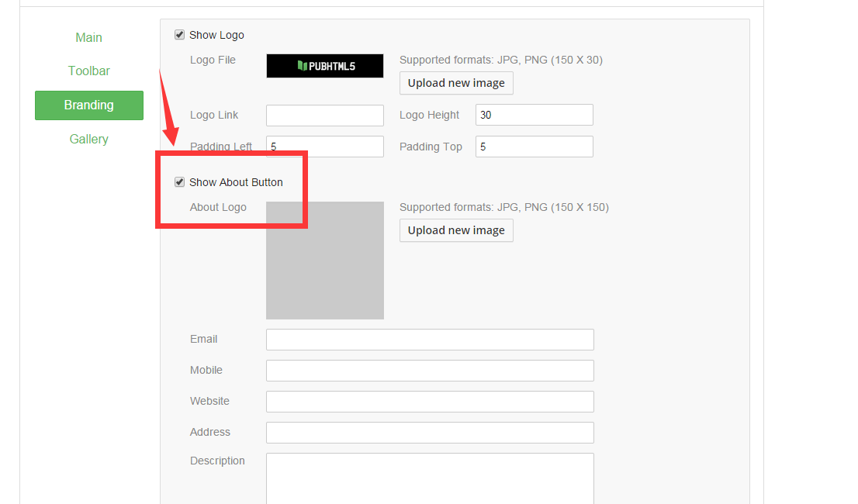
Task: Click the Address input field
Action: coord(430,433)
